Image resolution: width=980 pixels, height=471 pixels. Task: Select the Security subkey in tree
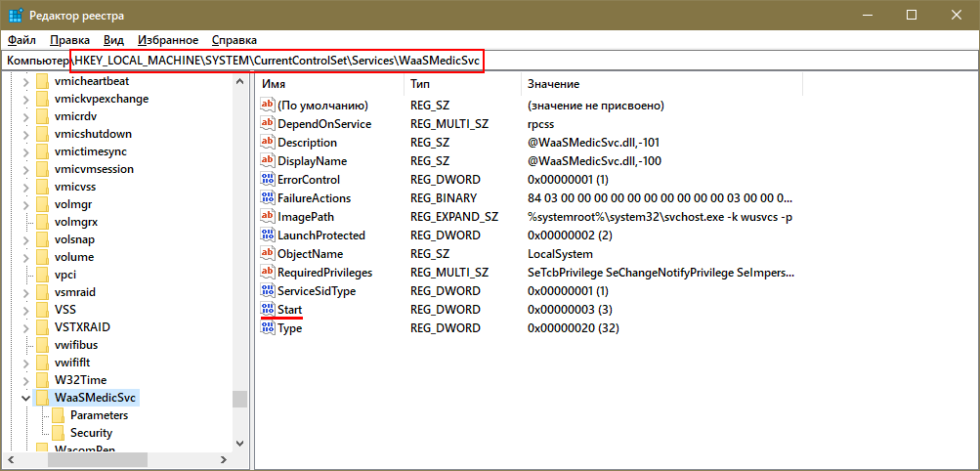[91, 433]
